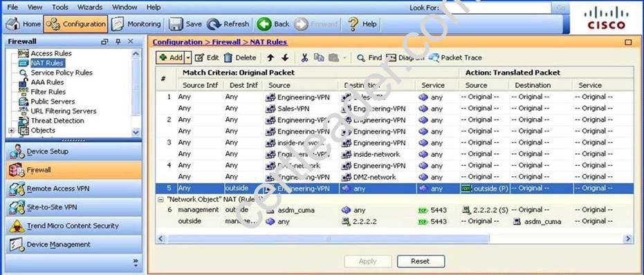
Task: Open the View menu
Action: click(35, 7)
